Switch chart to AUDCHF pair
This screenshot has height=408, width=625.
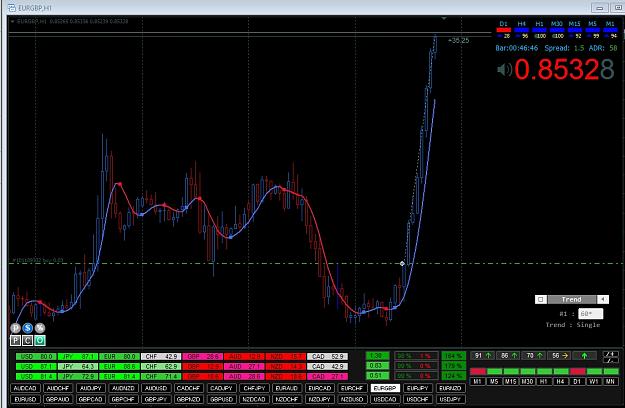click(58, 388)
